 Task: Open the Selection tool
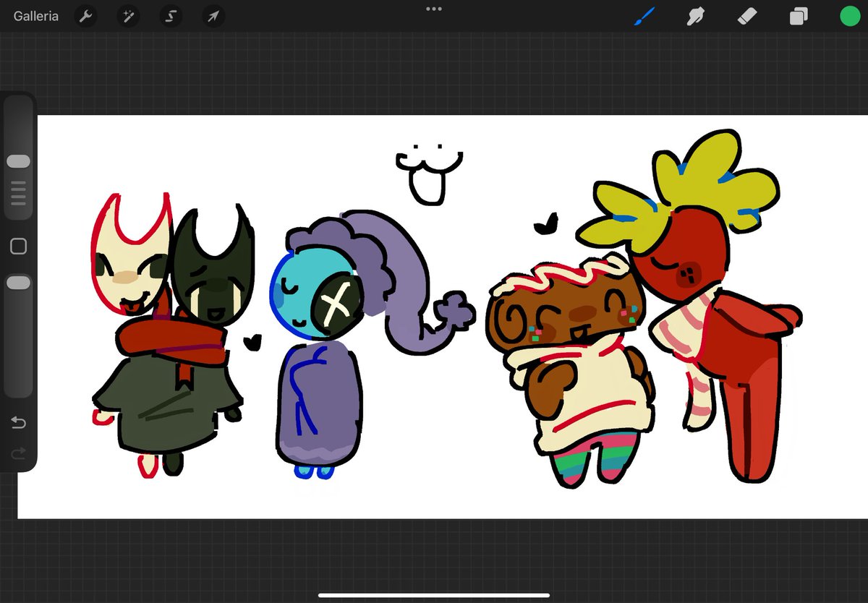tap(171, 16)
